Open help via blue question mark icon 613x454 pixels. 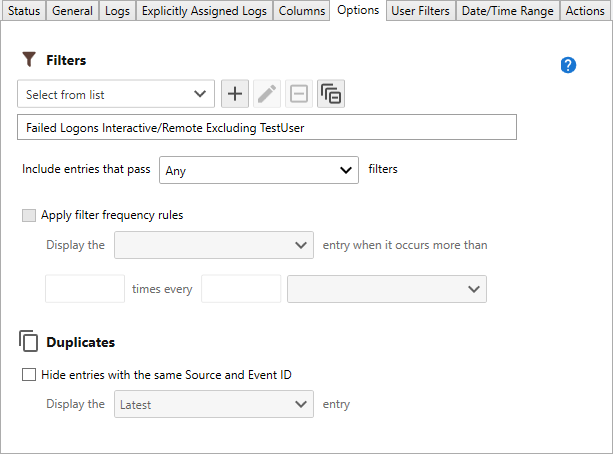pyautogui.click(x=568, y=65)
